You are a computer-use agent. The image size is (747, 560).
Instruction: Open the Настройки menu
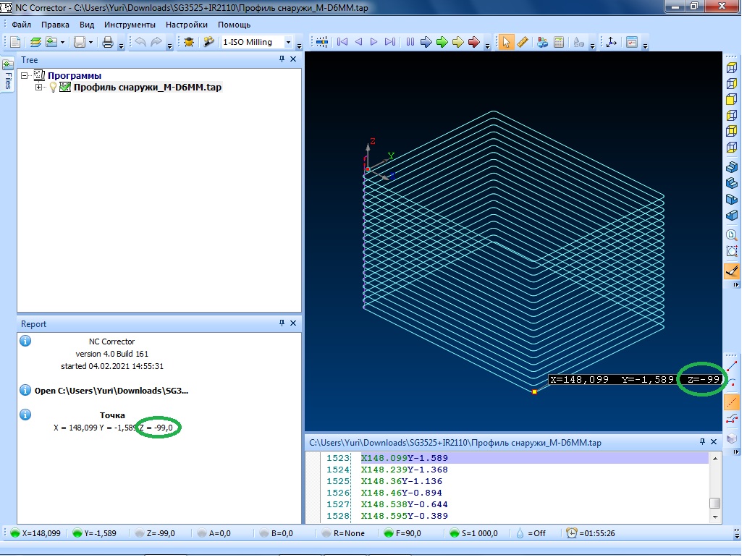pyautogui.click(x=186, y=24)
